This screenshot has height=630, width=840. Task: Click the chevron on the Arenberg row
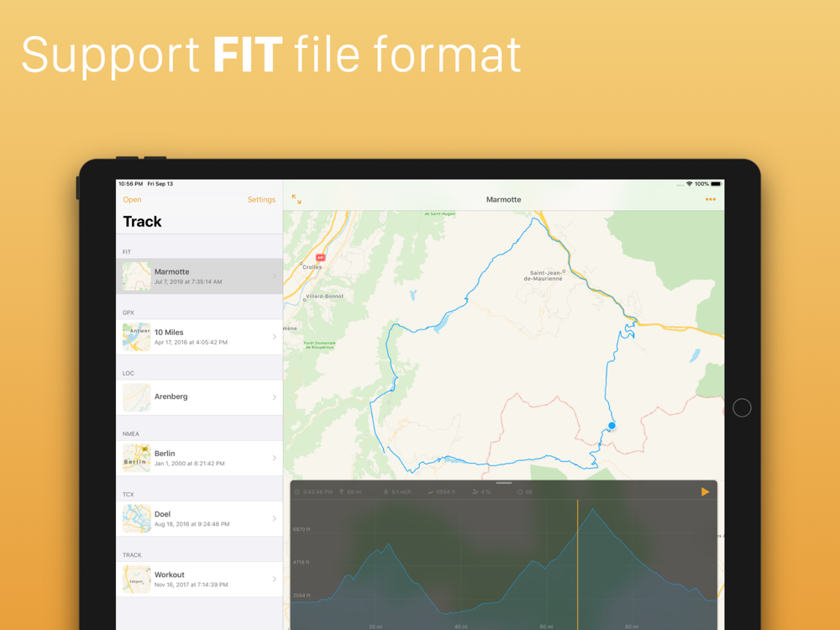click(275, 397)
